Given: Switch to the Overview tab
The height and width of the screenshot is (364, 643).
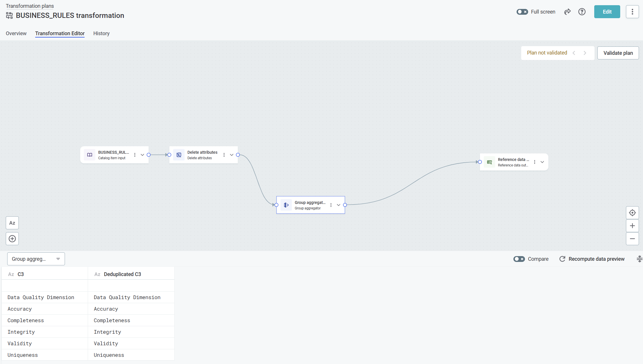Looking at the screenshot, I should pyautogui.click(x=16, y=33).
